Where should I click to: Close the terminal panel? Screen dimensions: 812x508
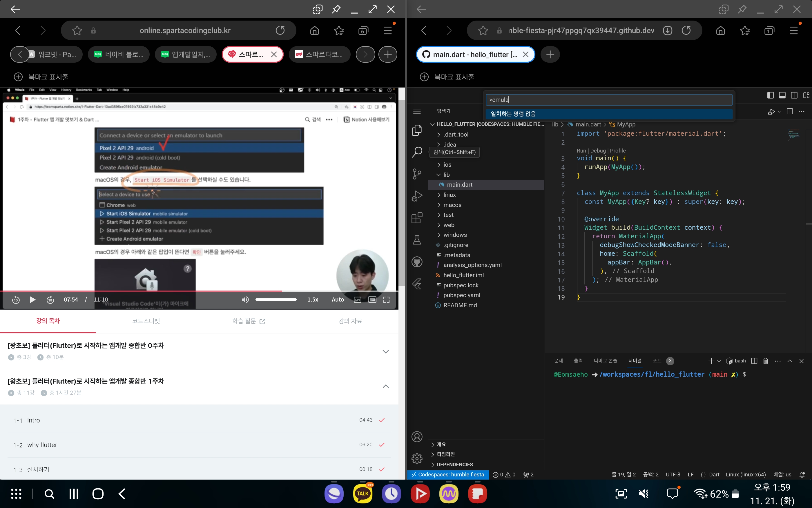tap(802, 361)
